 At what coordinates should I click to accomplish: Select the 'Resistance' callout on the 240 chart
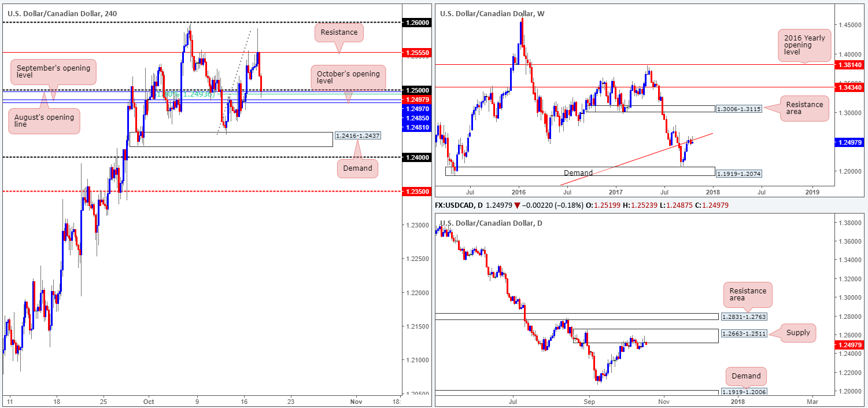tap(339, 32)
